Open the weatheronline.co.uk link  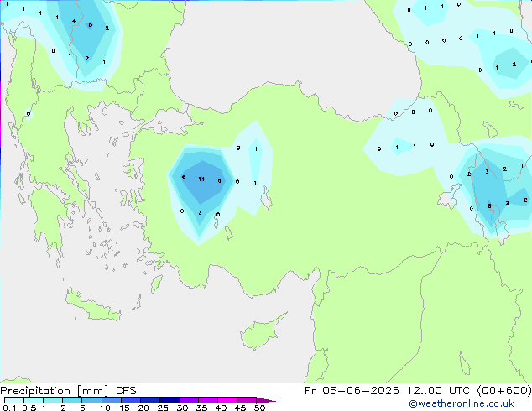[x=462, y=403]
